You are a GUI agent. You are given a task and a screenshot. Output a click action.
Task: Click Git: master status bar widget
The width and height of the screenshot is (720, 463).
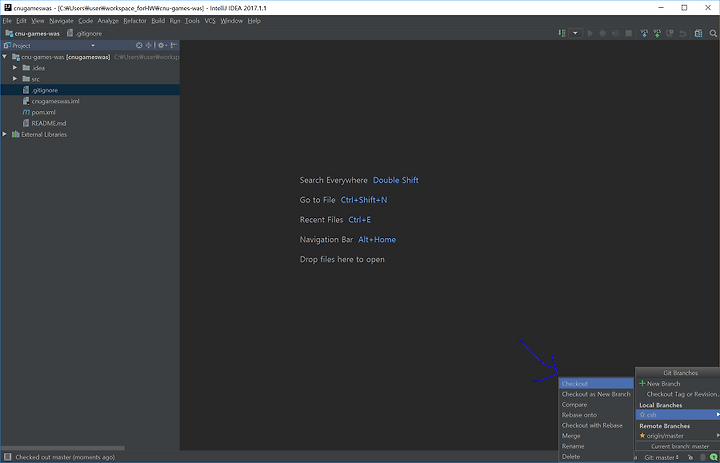point(661,457)
